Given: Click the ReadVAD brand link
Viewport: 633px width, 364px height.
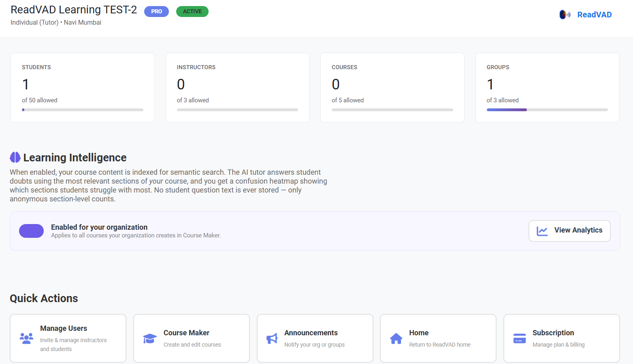Looking at the screenshot, I should point(594,15).
